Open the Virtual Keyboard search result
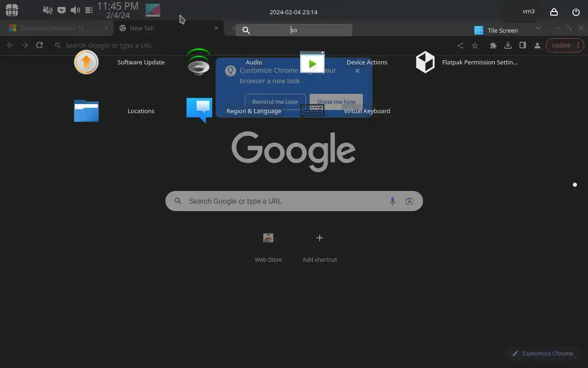Image resolution: width=588 pixels, height=368 pixels. tap(345, 111)
